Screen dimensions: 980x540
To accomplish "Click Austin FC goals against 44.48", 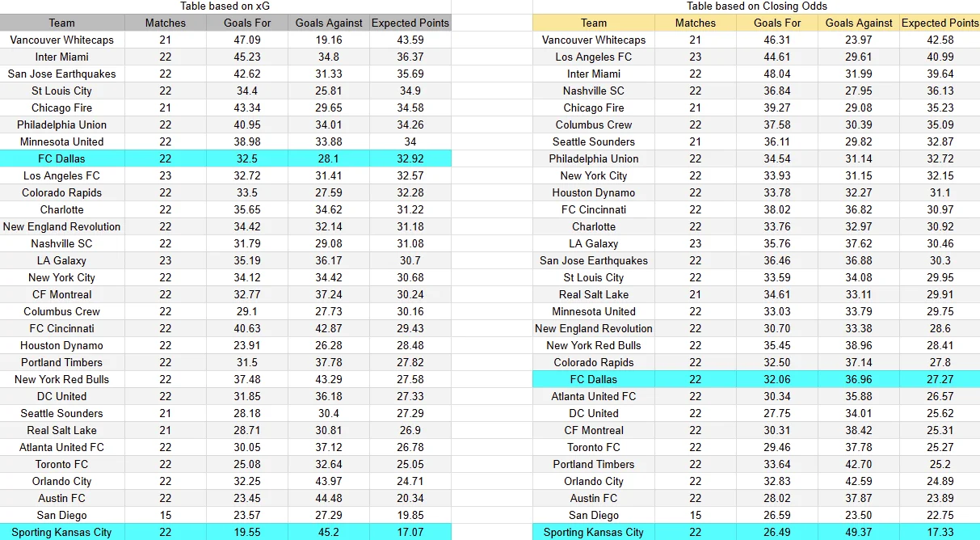I will coord(329,498).
